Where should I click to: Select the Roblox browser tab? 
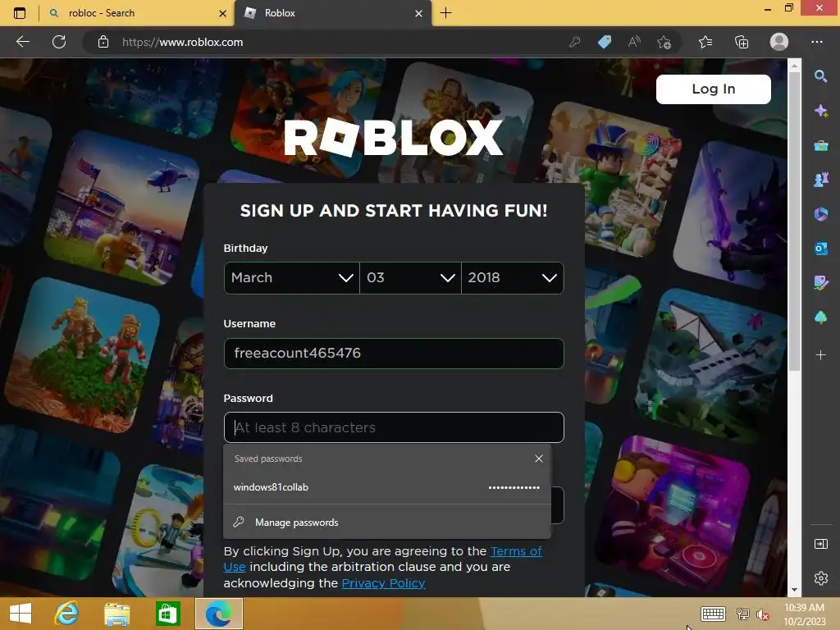[332, 13]
